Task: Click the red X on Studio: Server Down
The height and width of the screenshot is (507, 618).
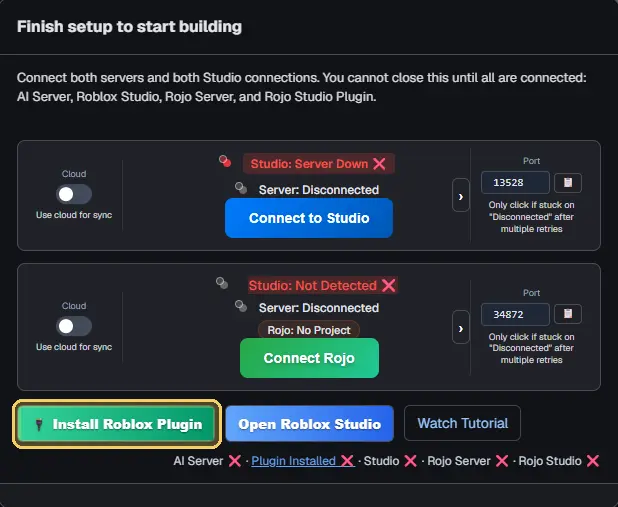Action: coord(379,164)
